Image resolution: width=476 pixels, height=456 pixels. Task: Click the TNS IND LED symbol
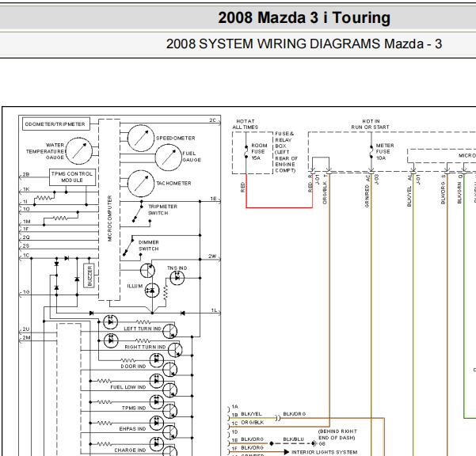(177, 278)
